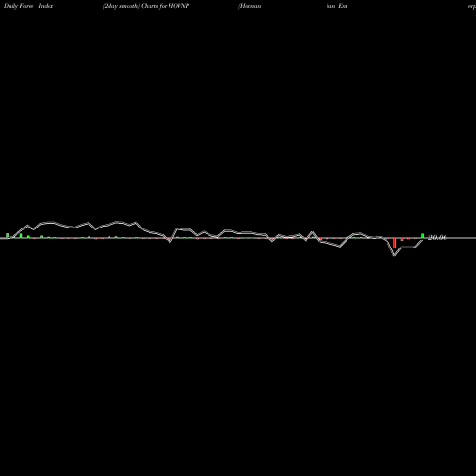Click the rightmost green bar next to 20.06
Viewport: 476px width, 476px height.
[422, 236]
